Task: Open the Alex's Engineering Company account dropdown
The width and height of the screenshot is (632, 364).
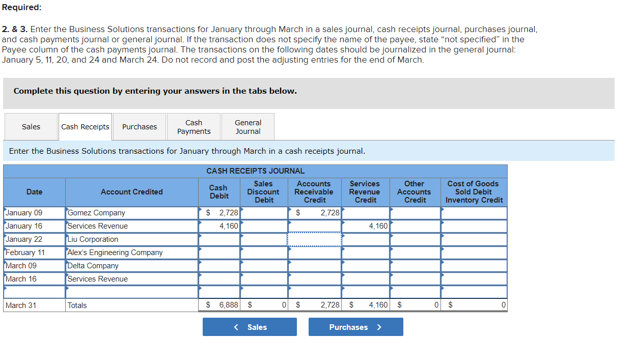Action: (x=132, y=253)
